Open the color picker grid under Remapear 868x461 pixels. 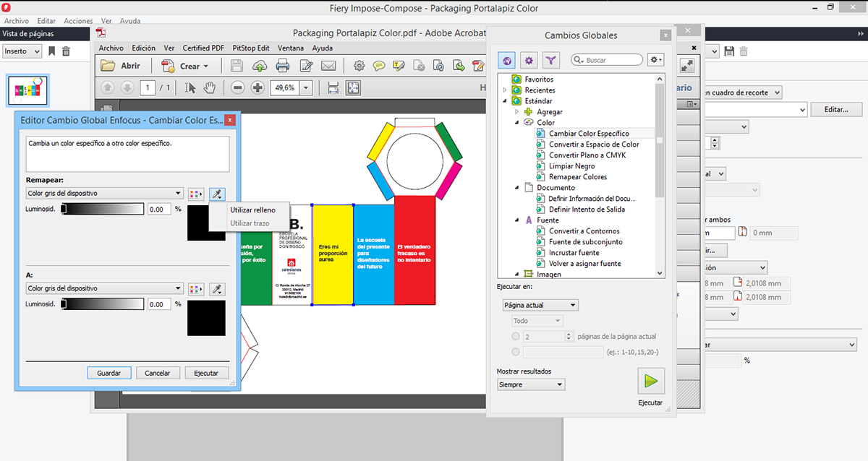(195, 194)
